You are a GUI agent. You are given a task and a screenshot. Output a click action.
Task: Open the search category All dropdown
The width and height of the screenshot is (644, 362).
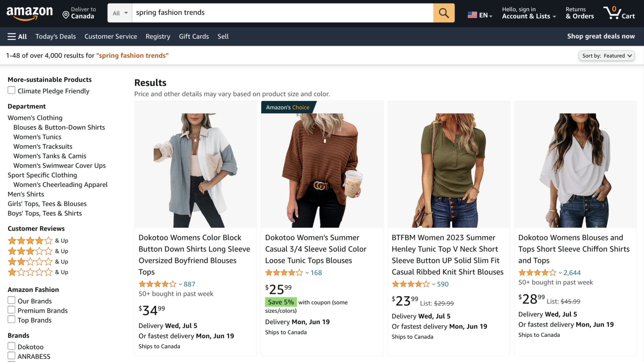pyautogui.click(x=120, y=13)
